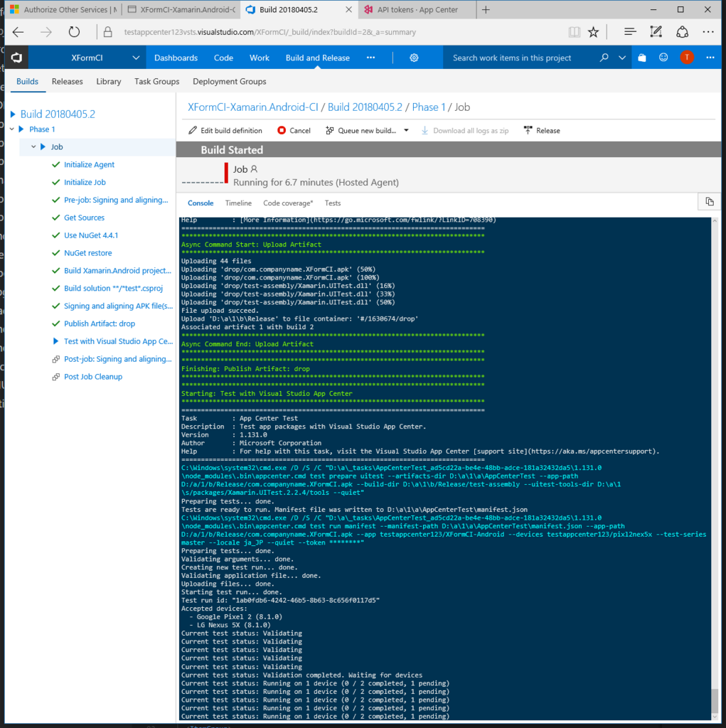Switch to API tokens App Center tab
This screenshot has height=728, width=726.
(x=417, y=10)
